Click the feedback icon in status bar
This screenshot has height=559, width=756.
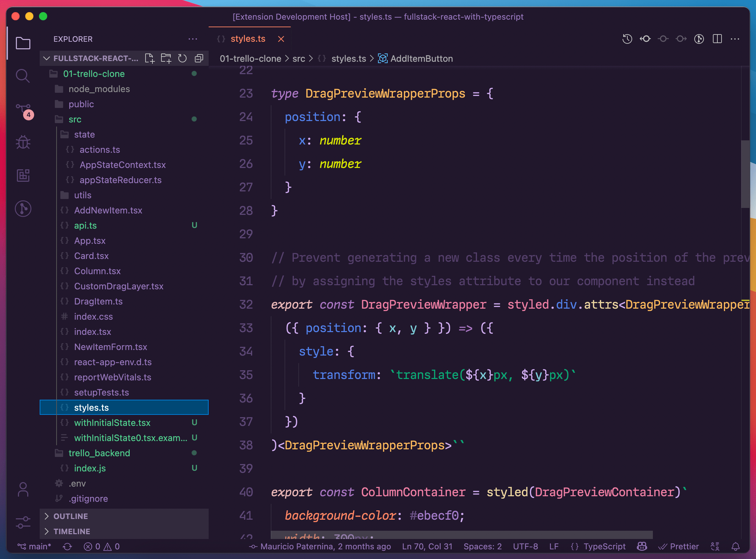[715, 547]
